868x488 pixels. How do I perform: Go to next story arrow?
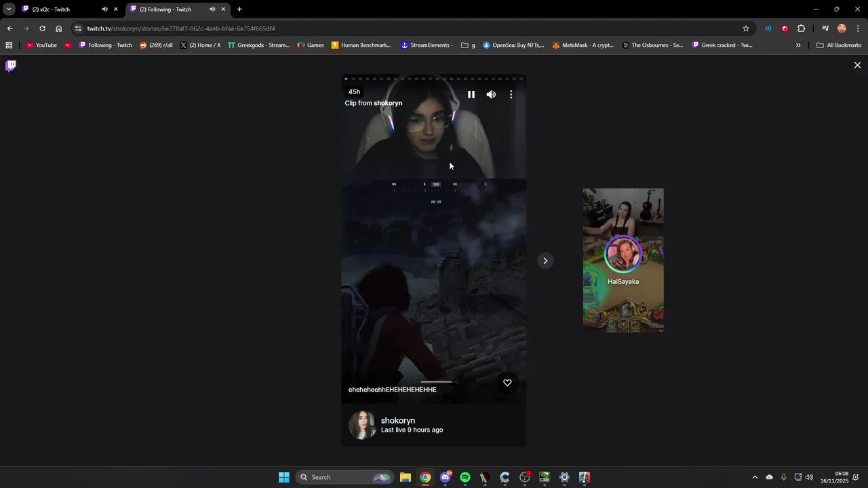click(x=545, y=261)
